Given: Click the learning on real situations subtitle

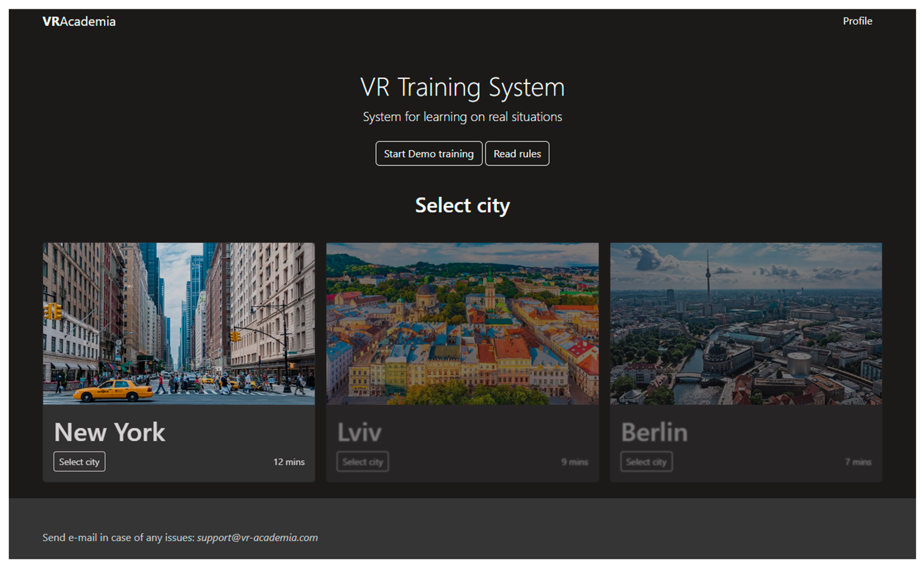Looking at the screenshot, I should pyautogui.click(x=462, y=117).
